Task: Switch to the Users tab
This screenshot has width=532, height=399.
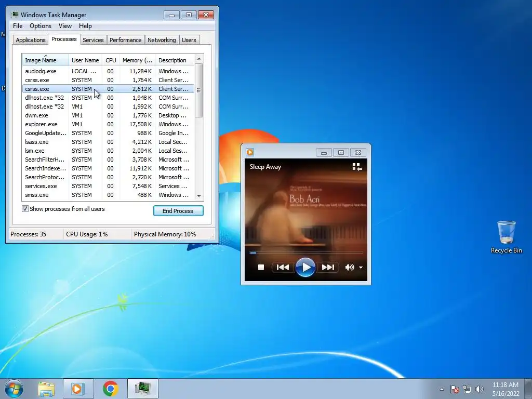Action: tap(189, 39)
